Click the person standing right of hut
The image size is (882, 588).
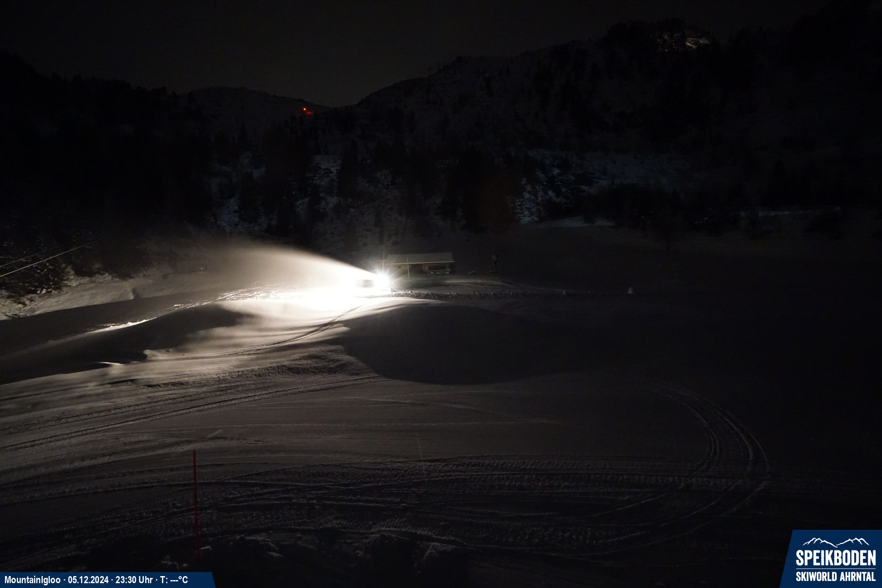(x=495, y=262)
